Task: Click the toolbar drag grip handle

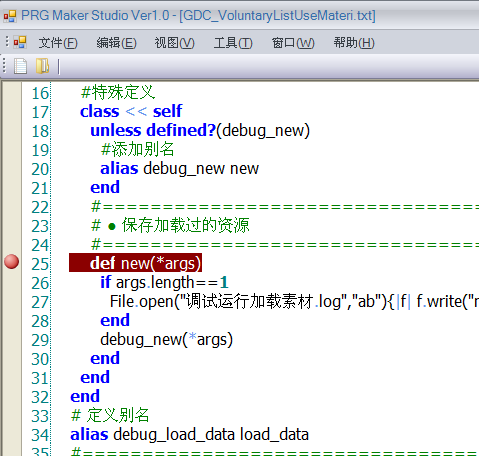Action: point(4,66)
